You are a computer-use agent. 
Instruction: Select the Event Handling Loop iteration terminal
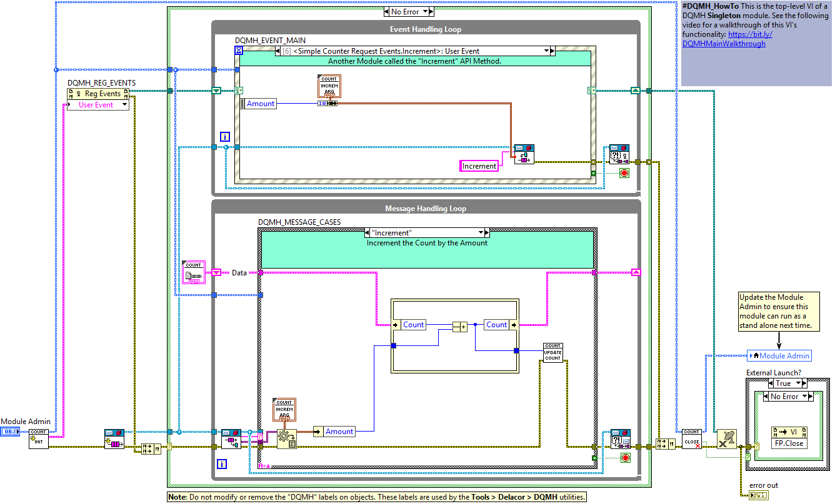pyautogui.click(x=225, y=137)
